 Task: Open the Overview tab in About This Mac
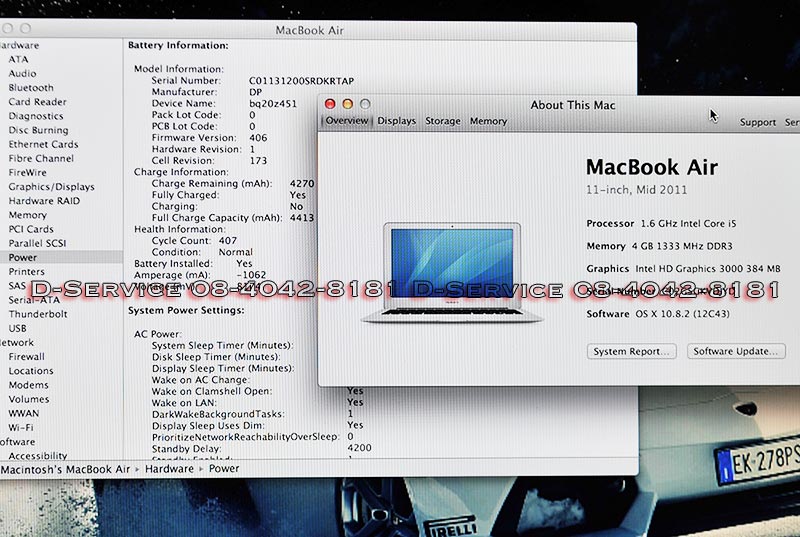point(347,121)
